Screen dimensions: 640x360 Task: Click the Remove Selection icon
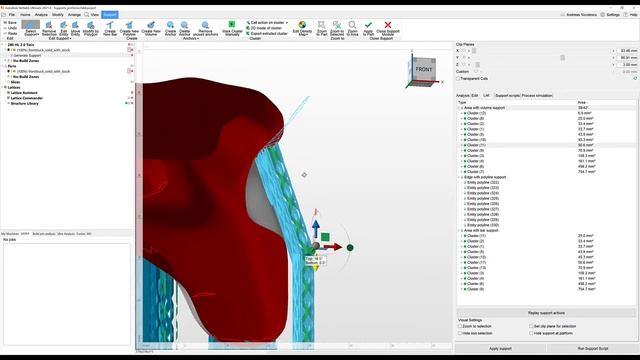[x=49, y=26]
